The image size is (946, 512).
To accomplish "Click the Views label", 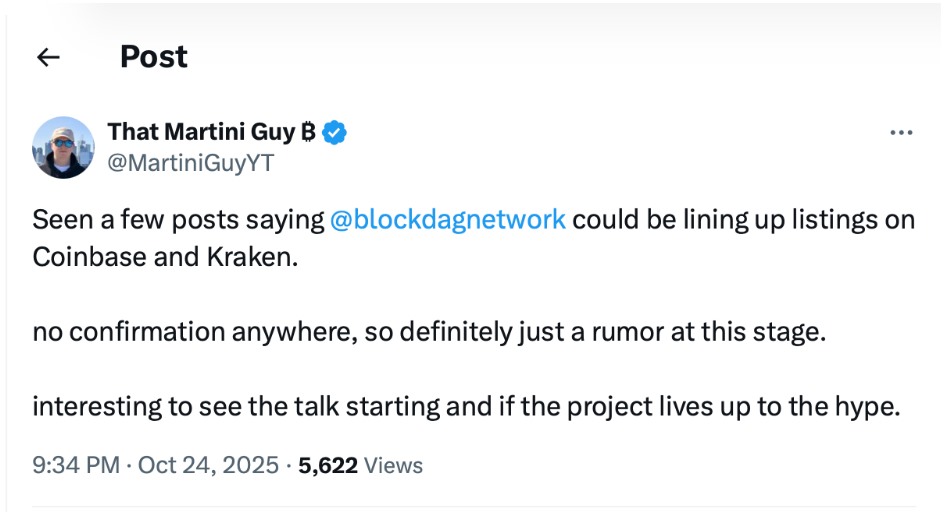I will coord(393,465).
